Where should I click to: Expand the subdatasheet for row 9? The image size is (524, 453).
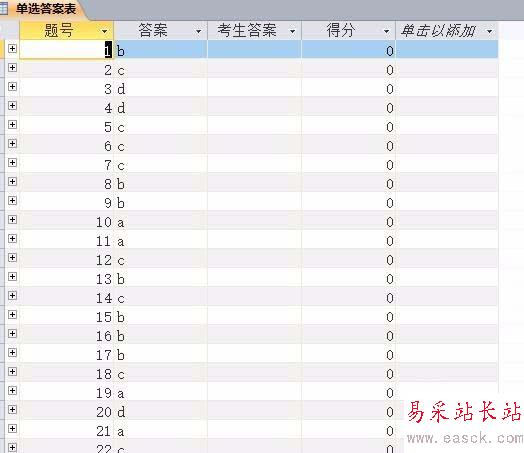pos(12,200)
